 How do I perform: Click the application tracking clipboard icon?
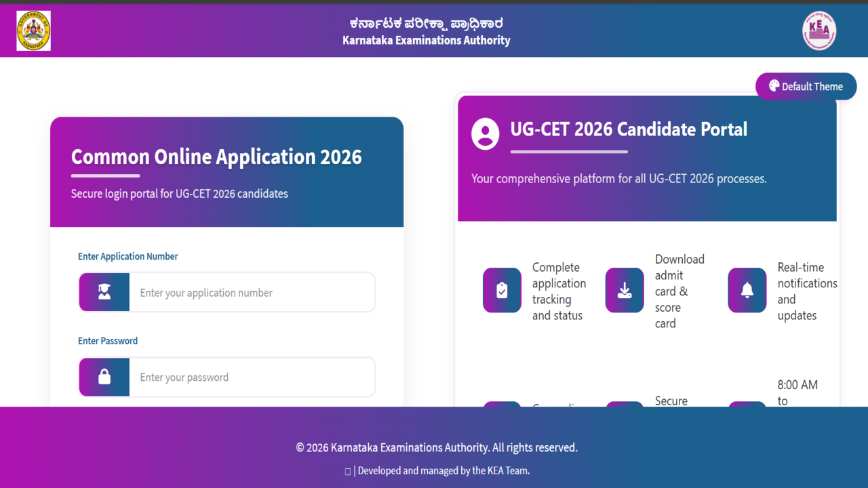click(x=502, y=290)
